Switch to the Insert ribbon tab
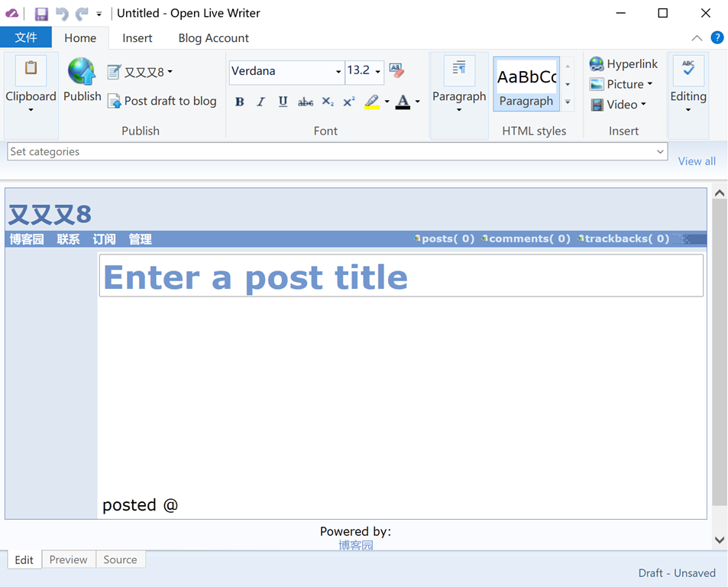 (x=137, y=38)
